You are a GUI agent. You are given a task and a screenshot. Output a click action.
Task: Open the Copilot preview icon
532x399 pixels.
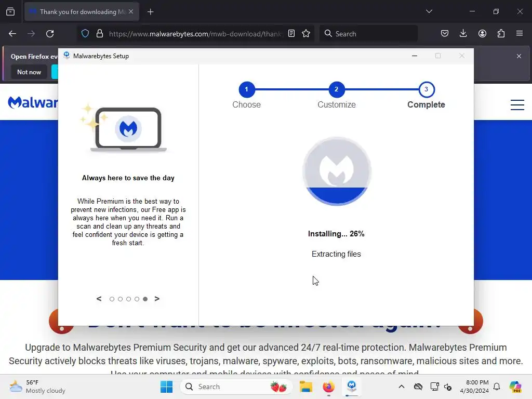click(x=515, y=387)
